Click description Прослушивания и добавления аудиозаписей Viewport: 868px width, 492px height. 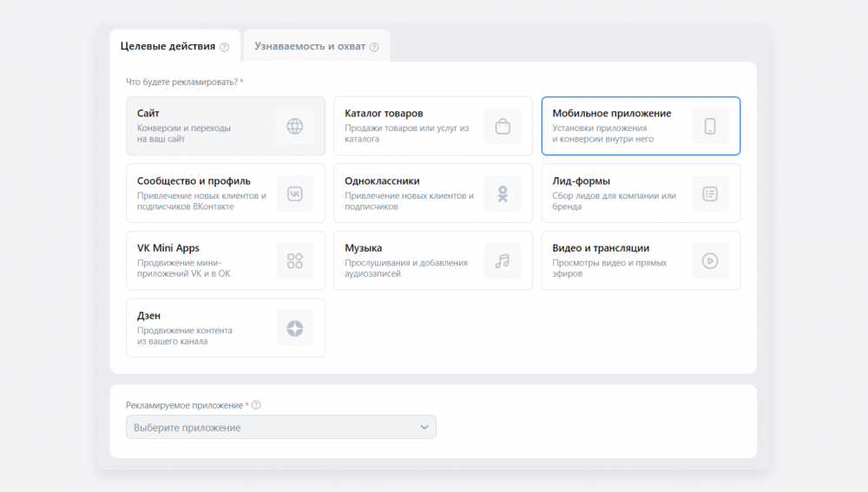pyautogui.click(x=406, y=268)
